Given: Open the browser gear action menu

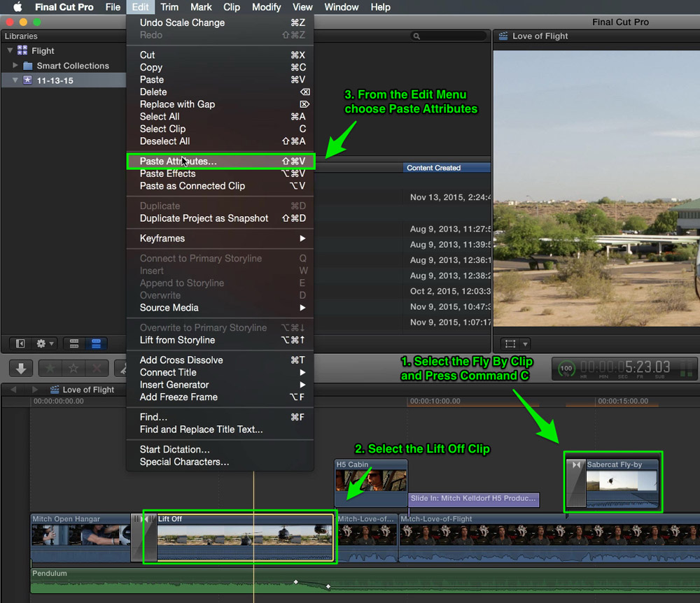Looking at the screenshot, I should [x=45, y=343].
